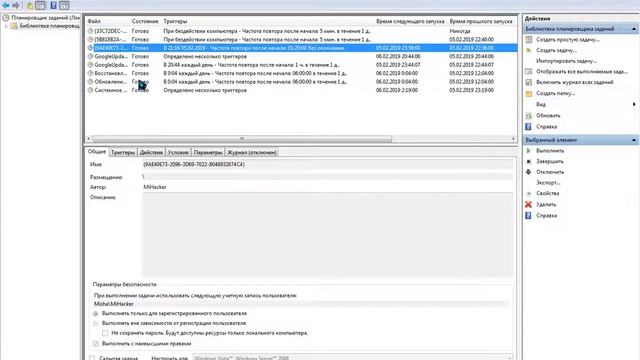Switch to the Триггеры tab
Viewport: 640px width, 360px height.
click(123, 152)
